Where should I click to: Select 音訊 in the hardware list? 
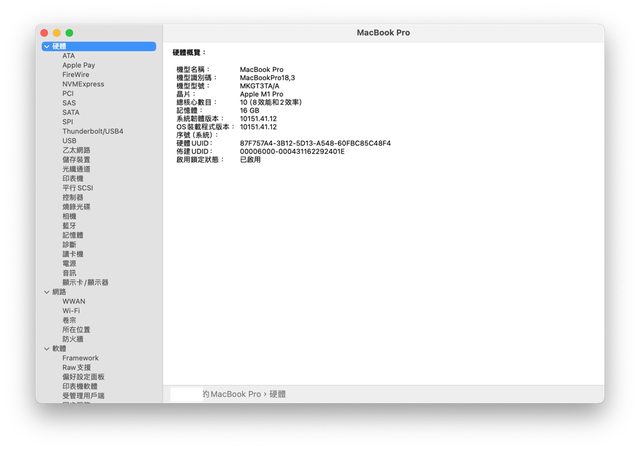point(69,273)
